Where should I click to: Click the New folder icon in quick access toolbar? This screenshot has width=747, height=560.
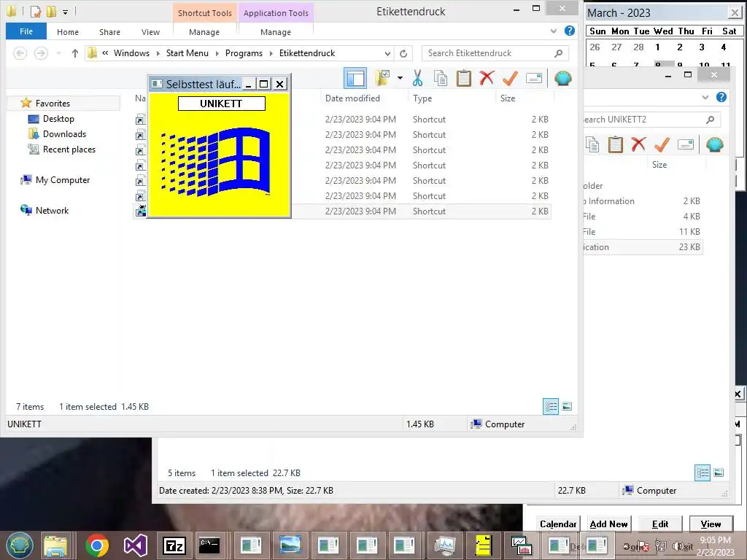[x=51, y=12]
